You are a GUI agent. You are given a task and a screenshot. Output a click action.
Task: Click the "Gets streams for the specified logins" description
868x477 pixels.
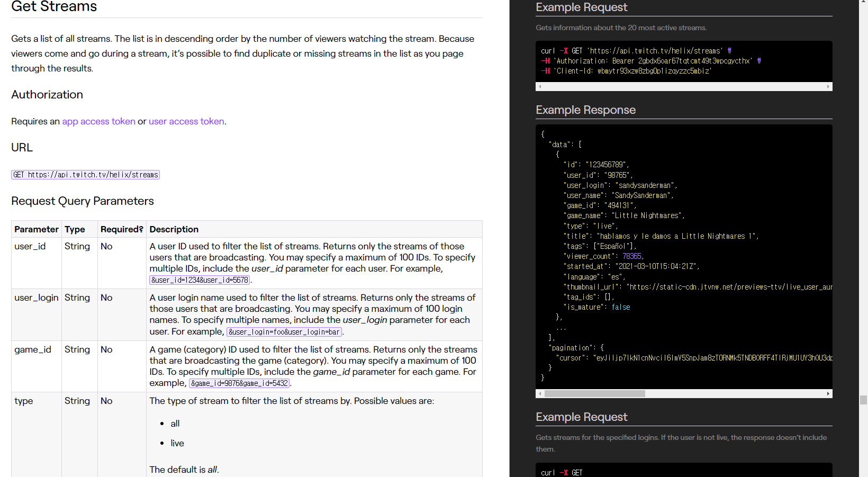pyautogui.click(x=681, y=443)
